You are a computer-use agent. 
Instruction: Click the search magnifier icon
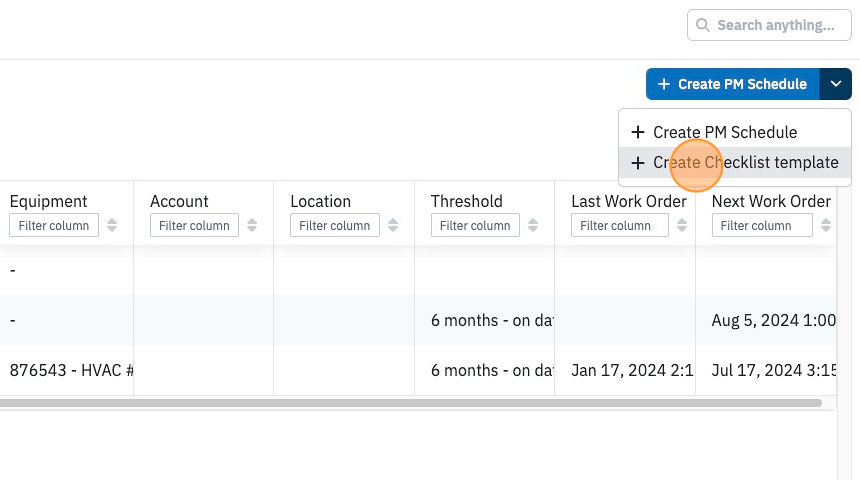[x=702, y=25]
